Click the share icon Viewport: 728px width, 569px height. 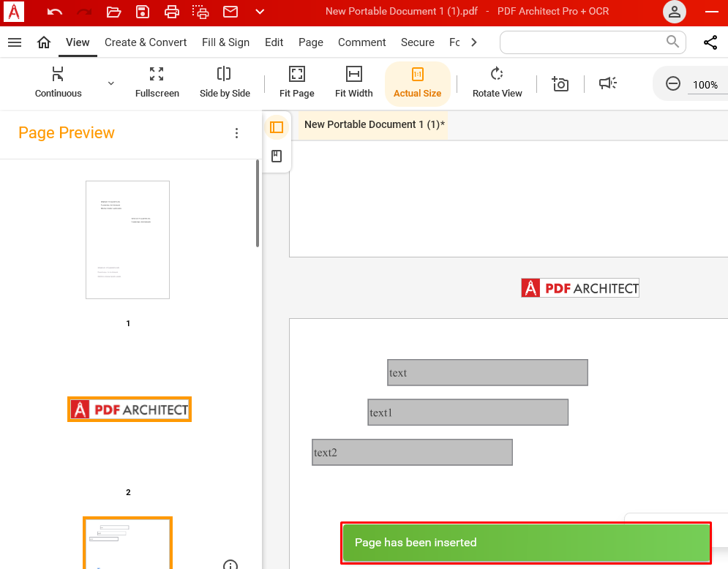710,42
